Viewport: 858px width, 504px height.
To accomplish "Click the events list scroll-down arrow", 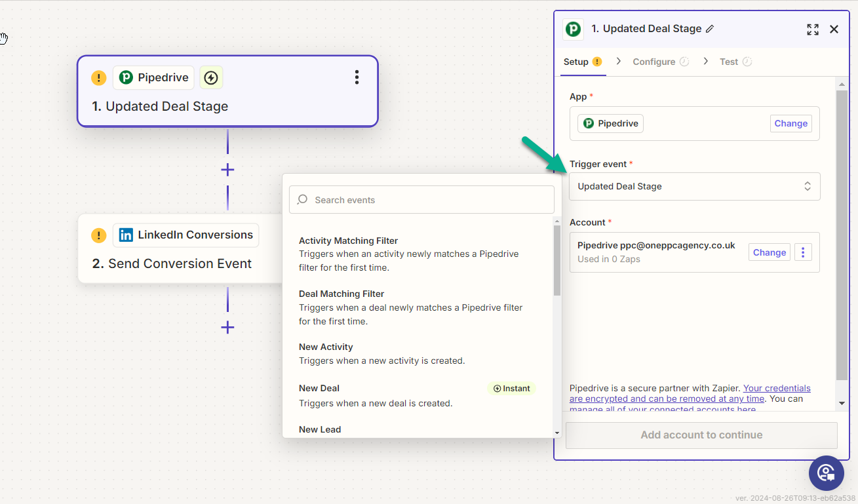I will tap(557, 433).
